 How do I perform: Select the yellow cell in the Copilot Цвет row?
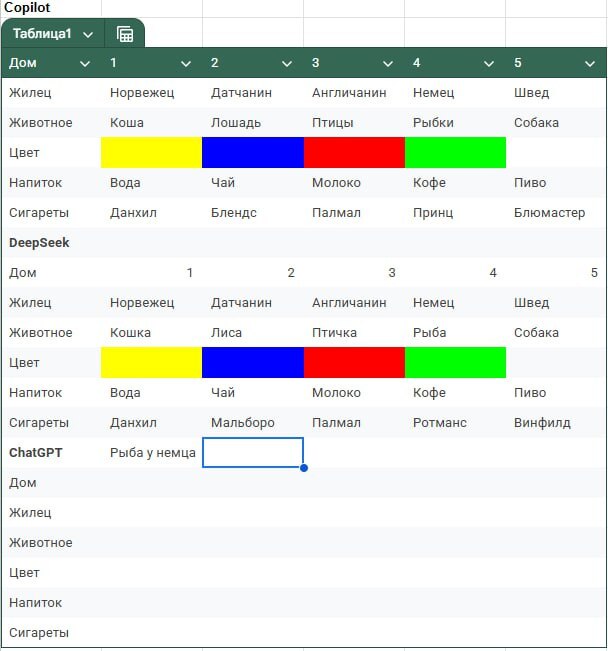(x=151, y=153)
